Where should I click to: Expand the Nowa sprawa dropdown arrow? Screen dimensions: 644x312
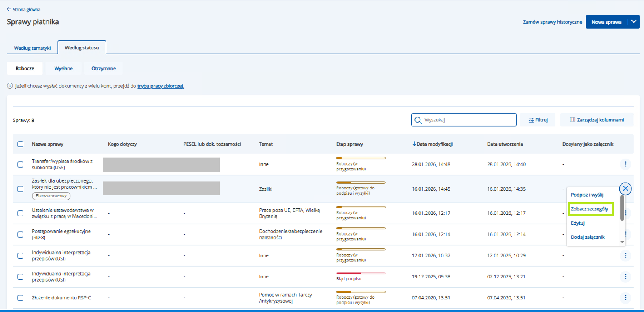633,22
